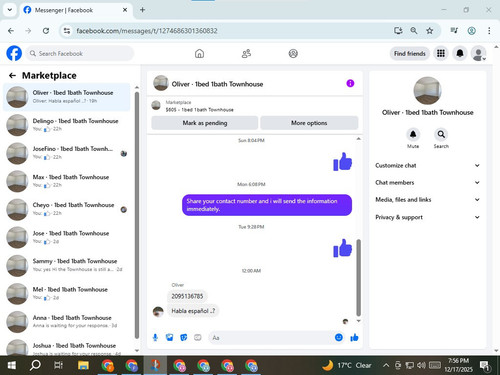Open Windows Start menu
This screenshot has height=375, width=500.
point(12,365)
